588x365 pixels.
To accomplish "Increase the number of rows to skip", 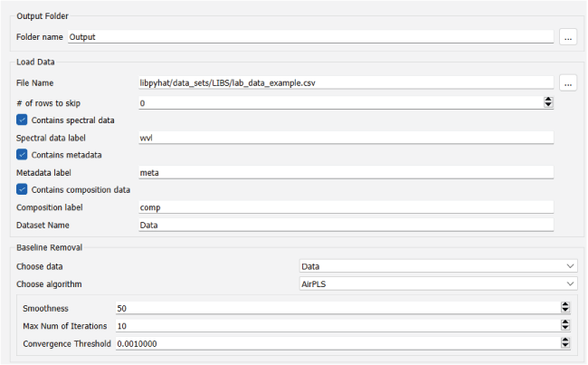I will tap(548, 100).
